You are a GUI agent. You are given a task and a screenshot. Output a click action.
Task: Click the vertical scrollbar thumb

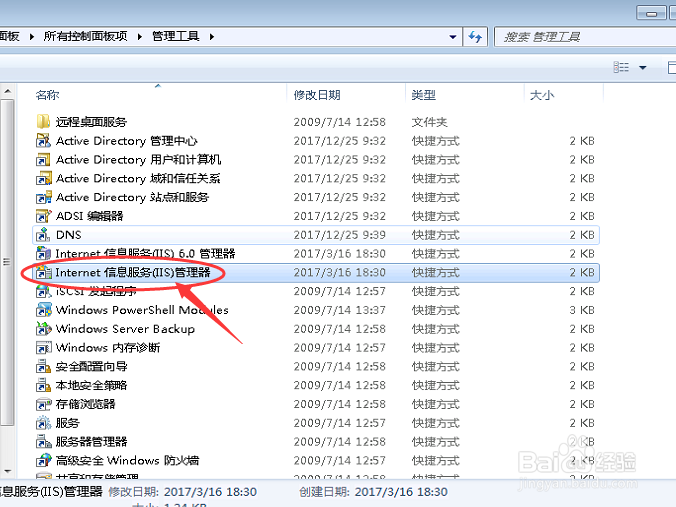click(x=7, y=262)
